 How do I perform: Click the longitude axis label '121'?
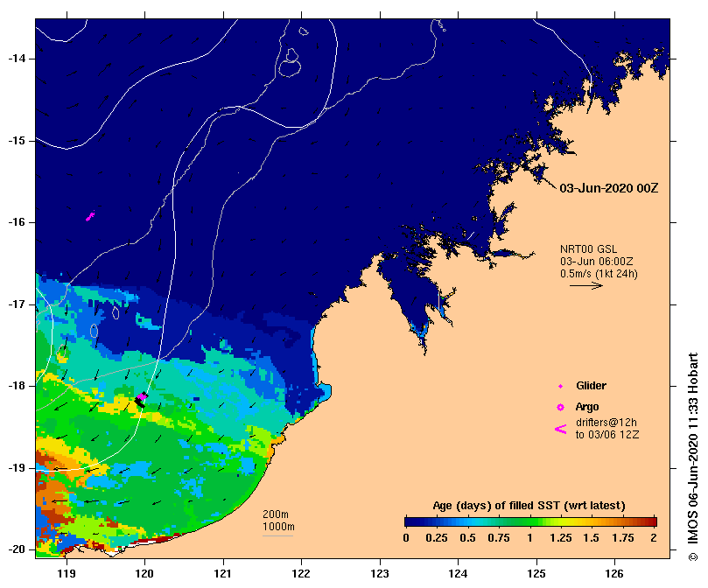point(223,573)
